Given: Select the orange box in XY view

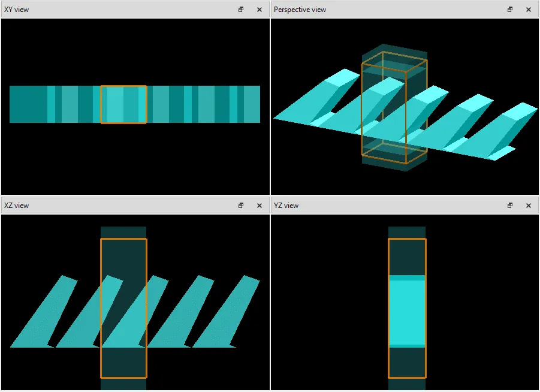Looking at the screenshot, I should 123,86.
